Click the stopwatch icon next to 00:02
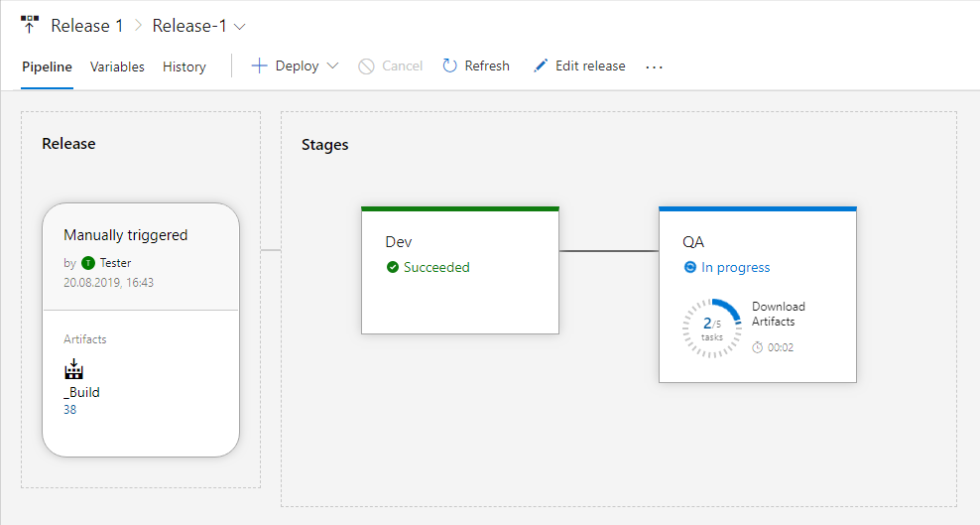 758,347
